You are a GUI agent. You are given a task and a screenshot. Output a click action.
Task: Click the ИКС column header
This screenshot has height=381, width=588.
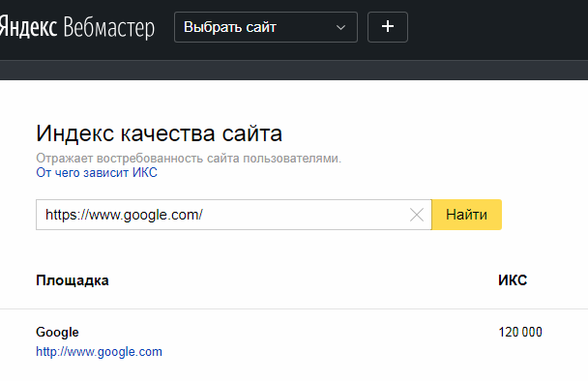513,280
